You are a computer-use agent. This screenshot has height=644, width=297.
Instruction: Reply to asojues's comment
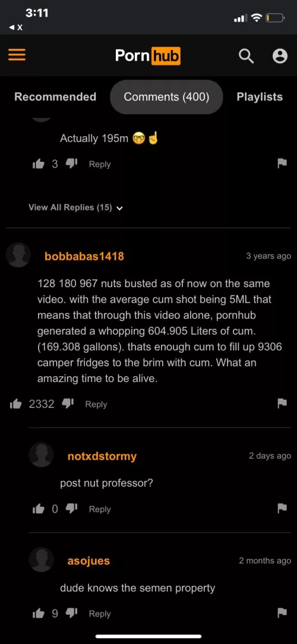click(x=100, y=614)
